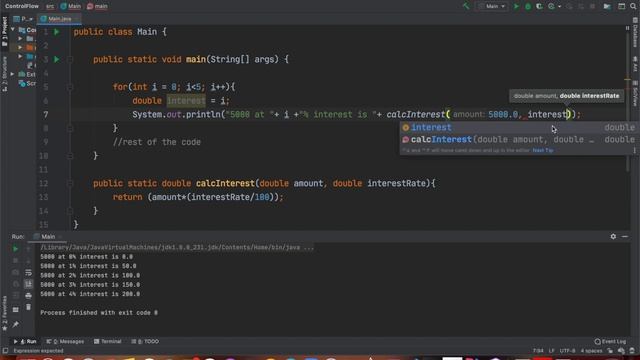Click the cursor position in the status bar

(x=538, y=351)
